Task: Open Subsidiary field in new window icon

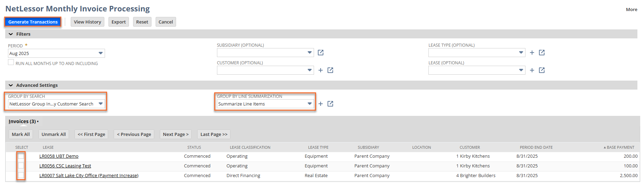Action: pos(321,53)
